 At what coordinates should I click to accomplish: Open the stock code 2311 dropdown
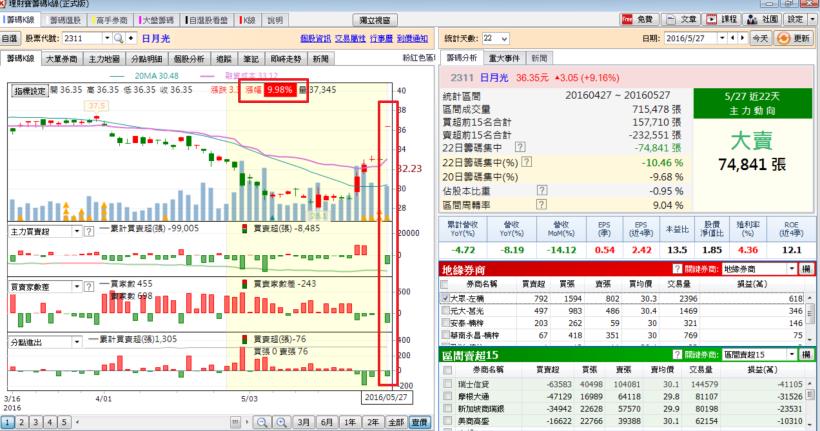[x=107, y=39]
